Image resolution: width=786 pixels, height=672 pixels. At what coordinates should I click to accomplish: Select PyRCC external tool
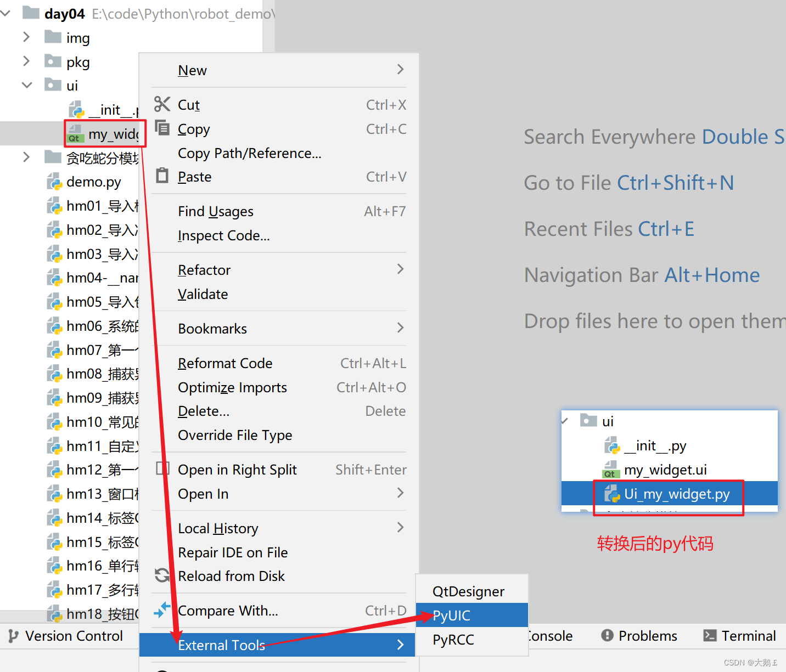[472, 640]
